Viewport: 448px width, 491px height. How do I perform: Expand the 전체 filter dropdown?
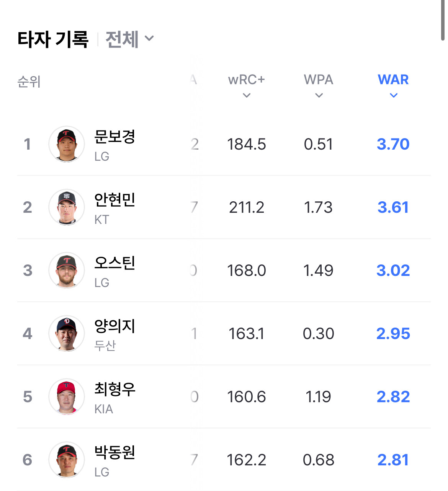point(129,39)
